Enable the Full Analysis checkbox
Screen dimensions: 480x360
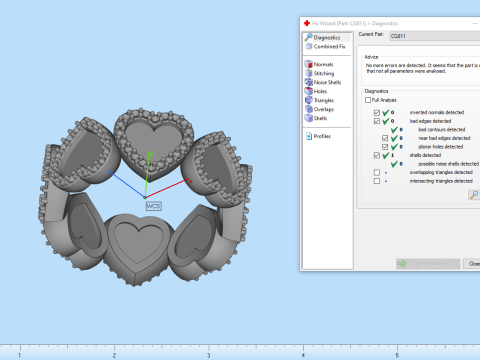coord(368,100)
